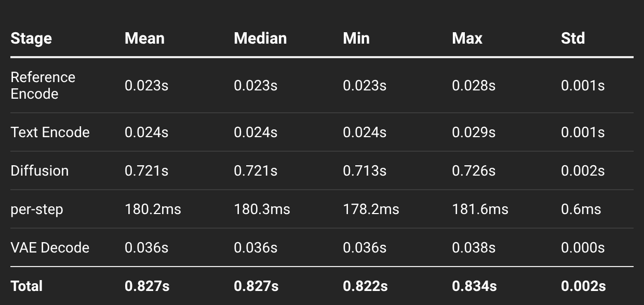The image size is (644, 305).
Task: Select the Reference Encode row label
Action: coord(43,85)
